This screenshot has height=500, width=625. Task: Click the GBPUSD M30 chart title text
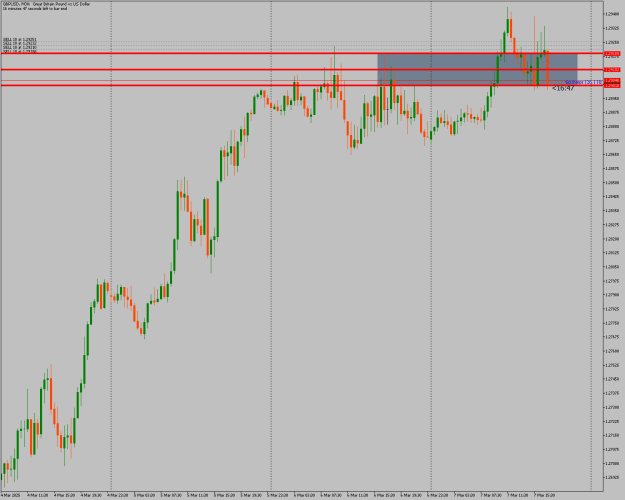[46, 4]
